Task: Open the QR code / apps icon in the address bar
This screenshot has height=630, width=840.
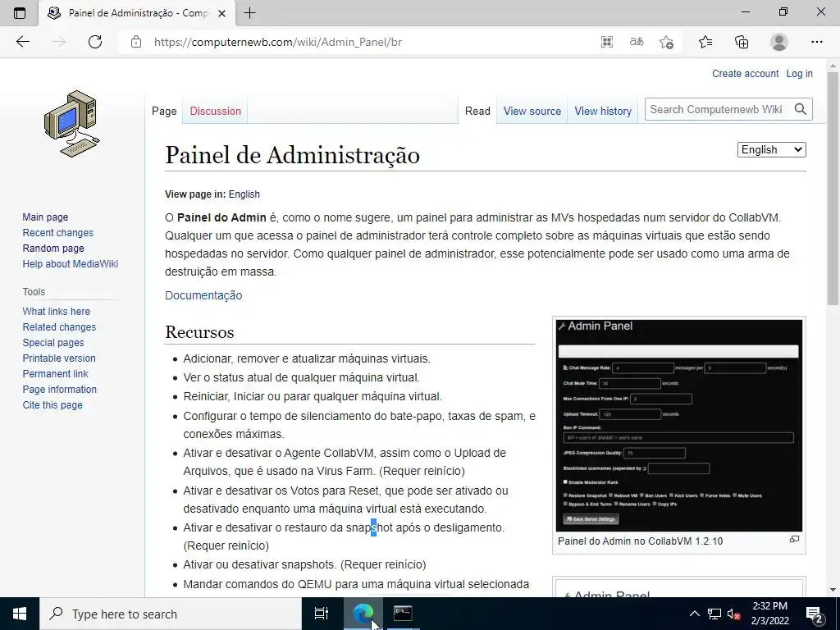Action: pyautogui.click(x=606, y=42)
